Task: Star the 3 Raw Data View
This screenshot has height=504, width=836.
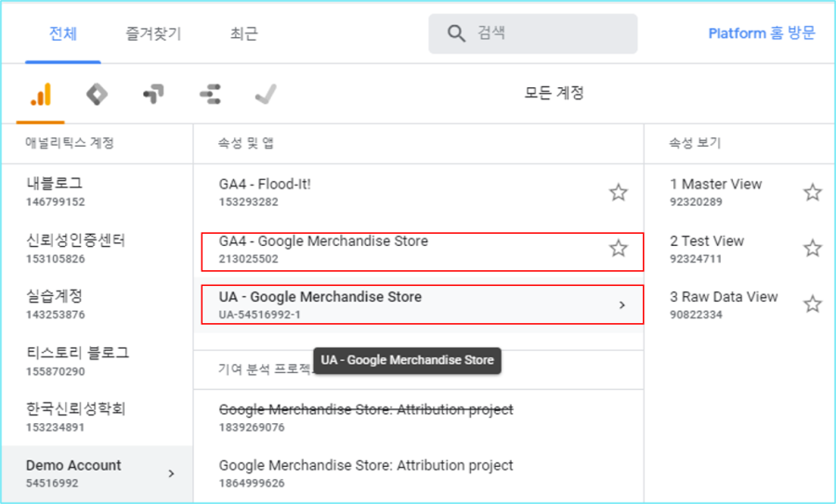Action: tap(813, 304)
